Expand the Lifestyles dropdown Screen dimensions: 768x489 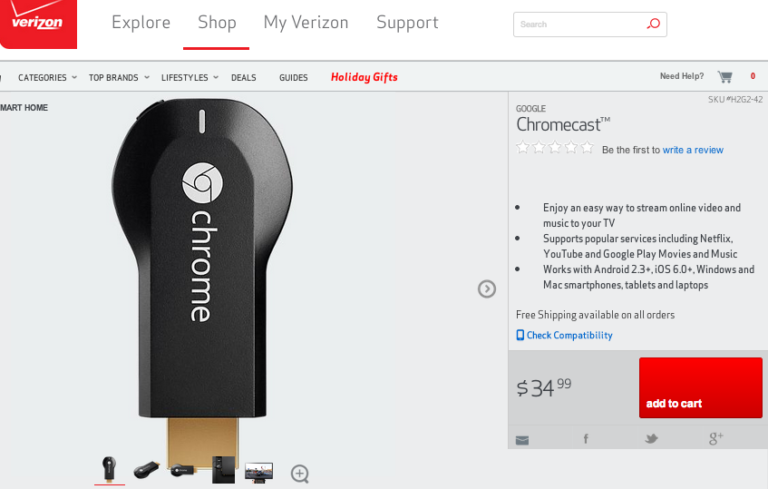click(x=189, y=77)
